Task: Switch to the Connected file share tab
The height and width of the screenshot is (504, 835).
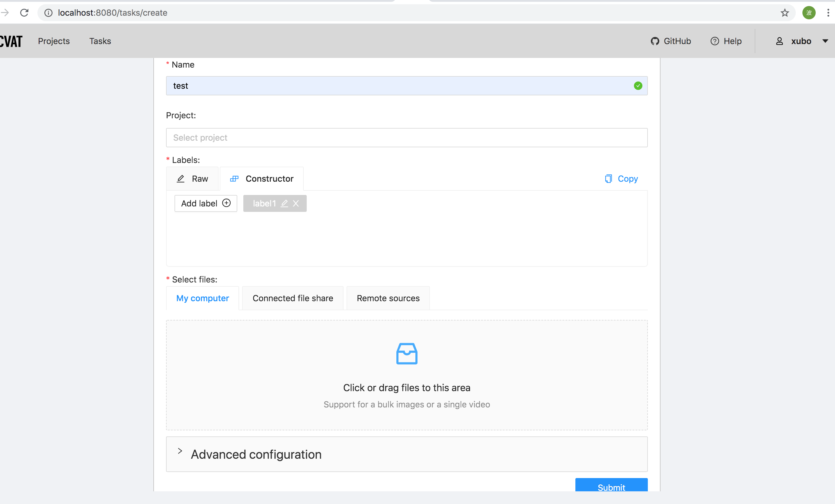Action: (293, 298)
